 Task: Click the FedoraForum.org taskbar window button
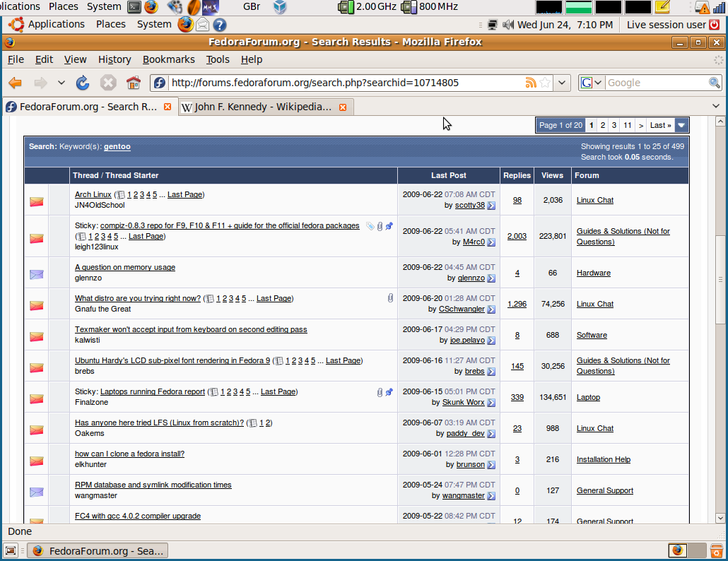(98, 551)
